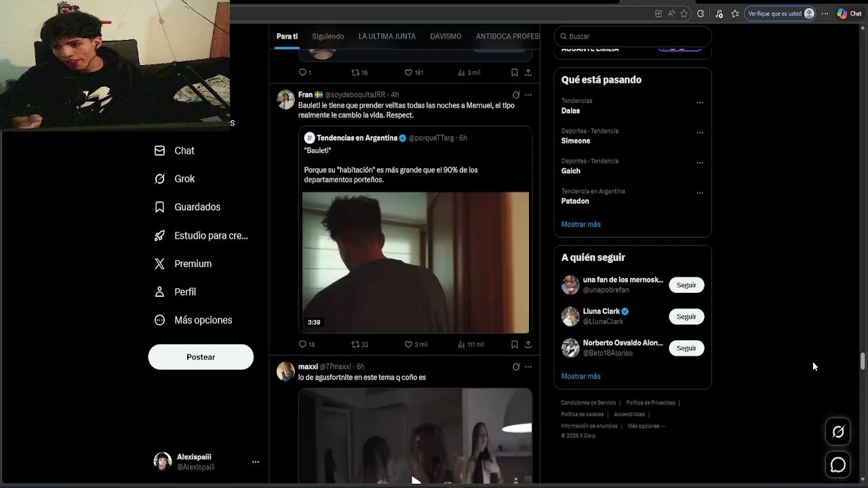Reply to Fran's post with 18 replies
Image resolution: width=868 pixels, height=488 pixels.
tap(307, 344)
